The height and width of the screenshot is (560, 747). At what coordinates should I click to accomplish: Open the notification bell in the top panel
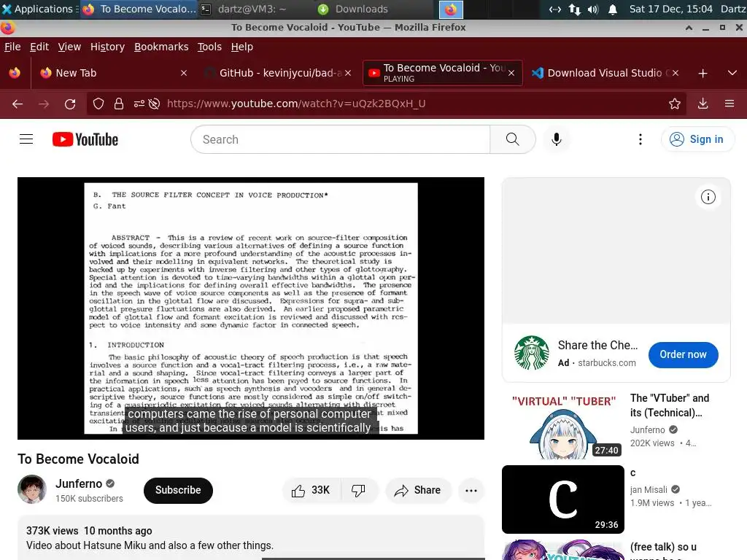coord(613,9)
